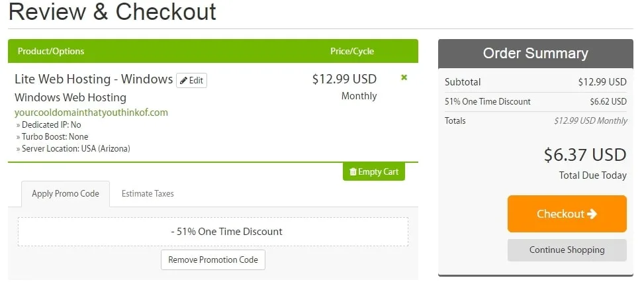644x282 pixels.
Task: Click the trash icon on Empty Cart
Action: 353,171
